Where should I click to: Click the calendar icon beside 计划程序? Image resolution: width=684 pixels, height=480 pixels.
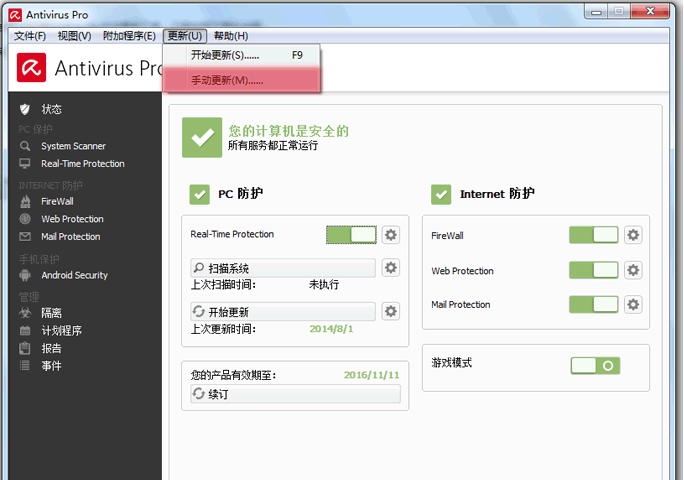tap(25, 331)
